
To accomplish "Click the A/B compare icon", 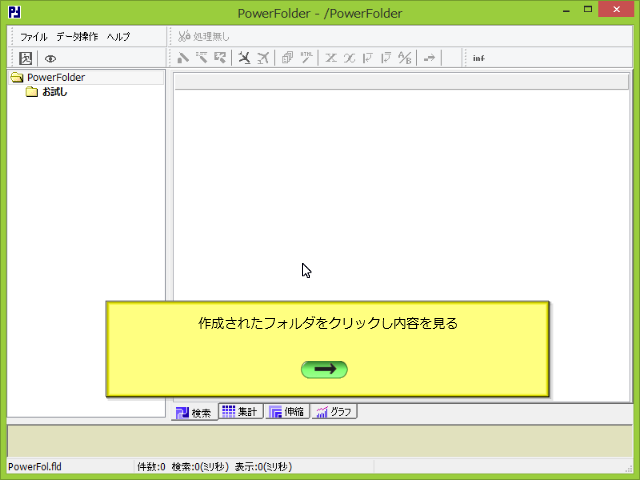I will point(405,58).
